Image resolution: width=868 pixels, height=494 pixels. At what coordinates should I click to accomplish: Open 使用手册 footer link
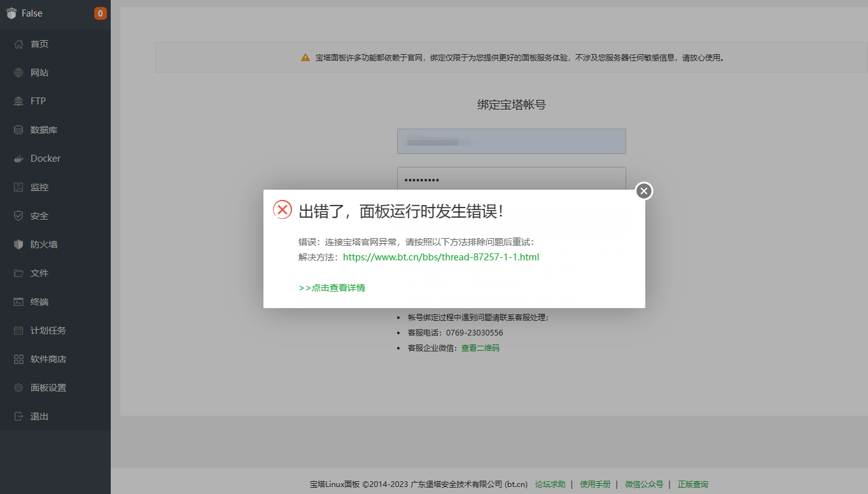595,484
